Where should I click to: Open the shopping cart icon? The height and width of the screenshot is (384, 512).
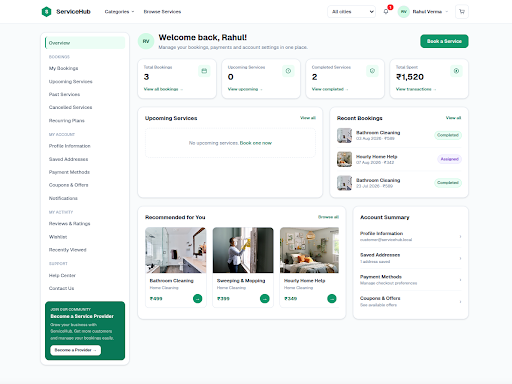(462, 12)
